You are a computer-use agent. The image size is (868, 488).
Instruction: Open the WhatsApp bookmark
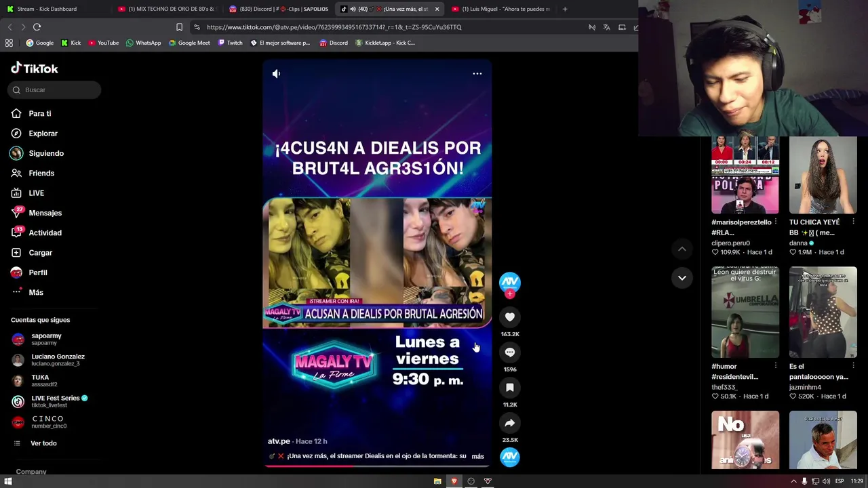[x=144, y=43]
